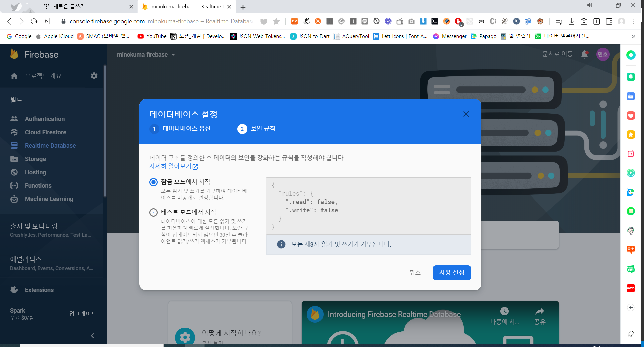644x347 pixels.
Task: Click the green circle sidebar panel icon
Action: pos(631,55)
